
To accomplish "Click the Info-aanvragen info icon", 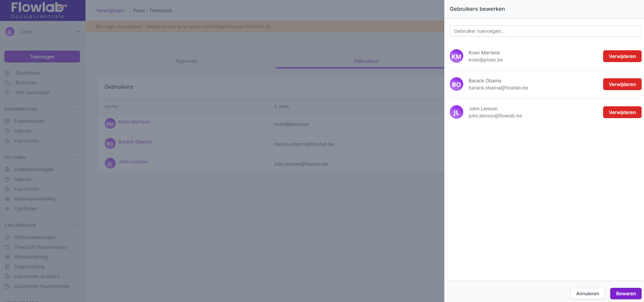I will [7, 92].
